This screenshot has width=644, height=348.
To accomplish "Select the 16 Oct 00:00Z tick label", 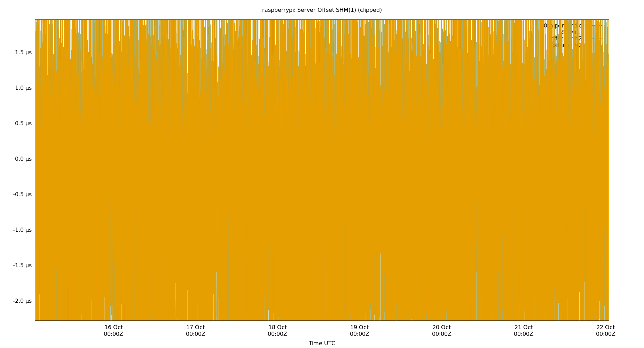I will pos(113,331).
